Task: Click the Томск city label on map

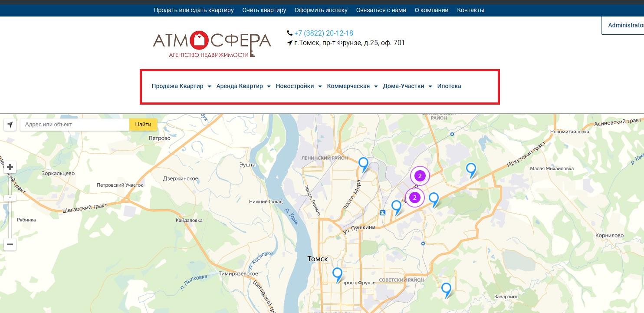Action: [x=318, y=259]
